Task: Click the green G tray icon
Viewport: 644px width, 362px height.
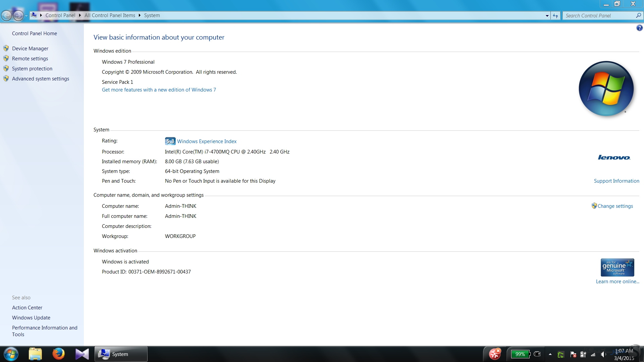Action: [560, 355]
